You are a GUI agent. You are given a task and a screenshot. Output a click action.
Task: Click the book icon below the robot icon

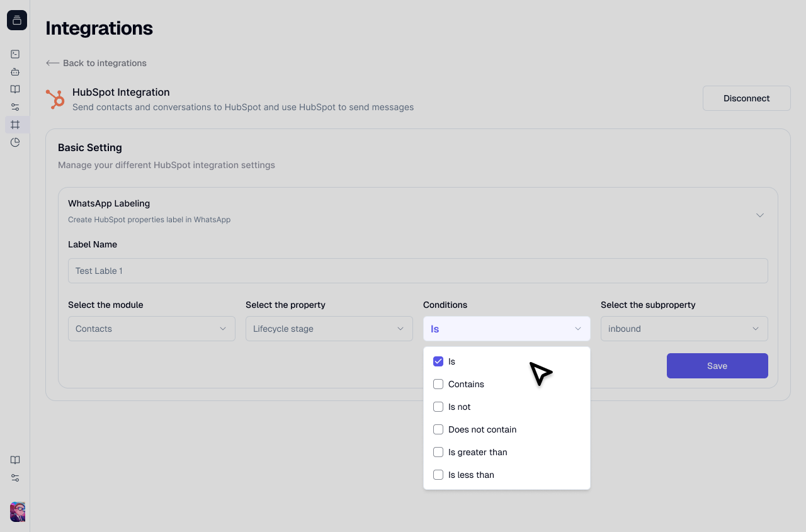tap(15, 89)
